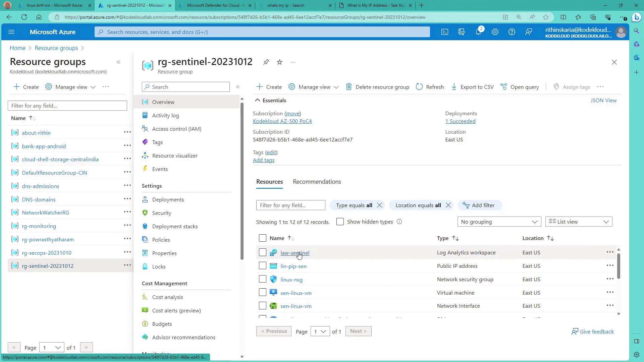
Task: Click Delete resource group button
Action: (378, 87)
